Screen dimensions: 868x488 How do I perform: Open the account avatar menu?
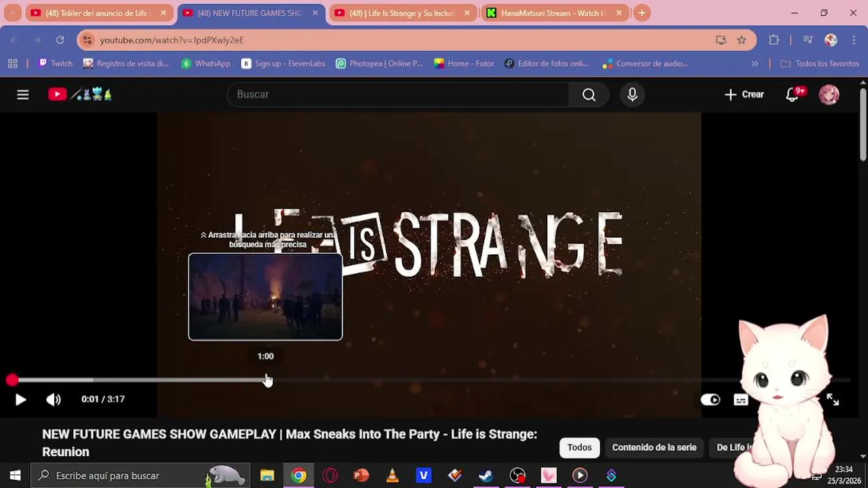(x=829, y=95)
